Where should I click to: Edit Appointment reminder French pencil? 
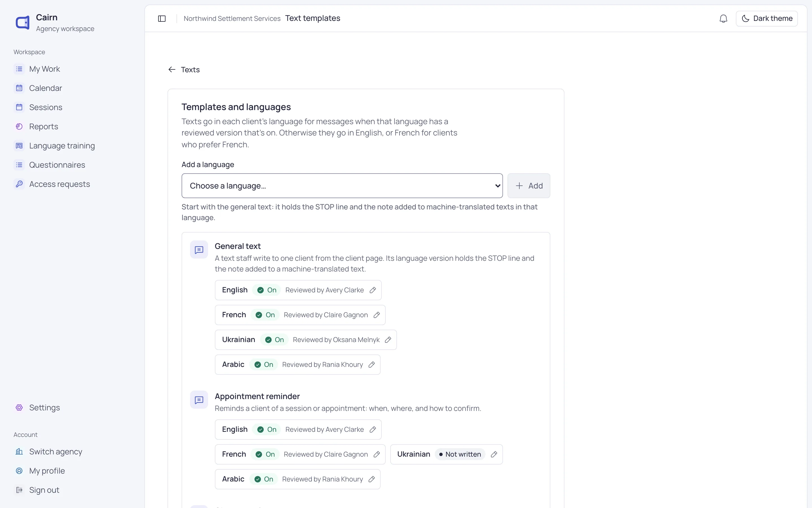377,454
